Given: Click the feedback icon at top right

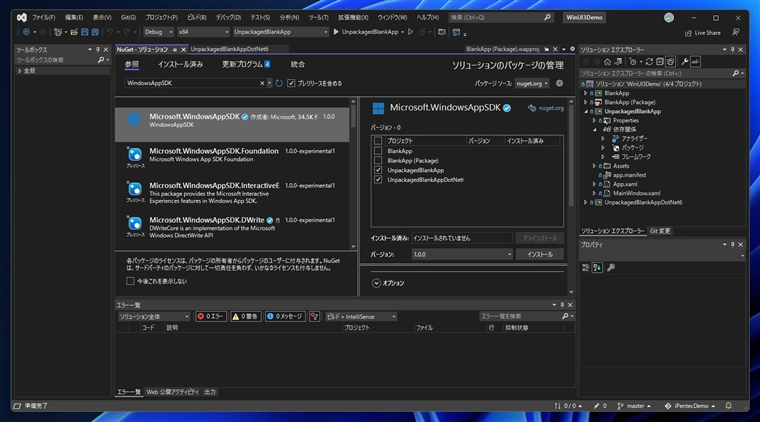Looking at the screenshot, I should [x=736, y=32].
